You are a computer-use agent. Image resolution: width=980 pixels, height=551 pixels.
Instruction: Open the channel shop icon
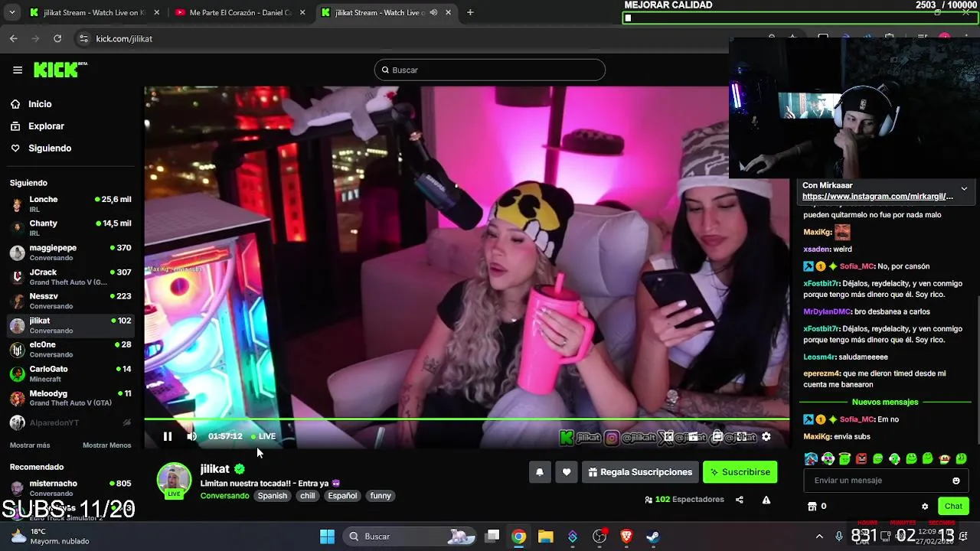click(812, 506)
